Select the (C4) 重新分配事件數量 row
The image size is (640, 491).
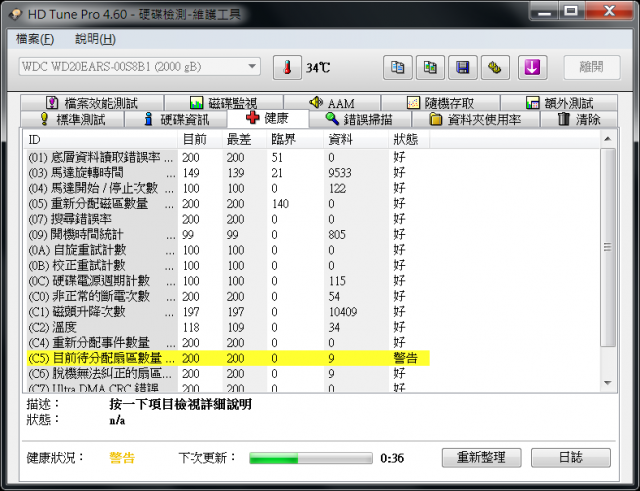coord(228,343)
